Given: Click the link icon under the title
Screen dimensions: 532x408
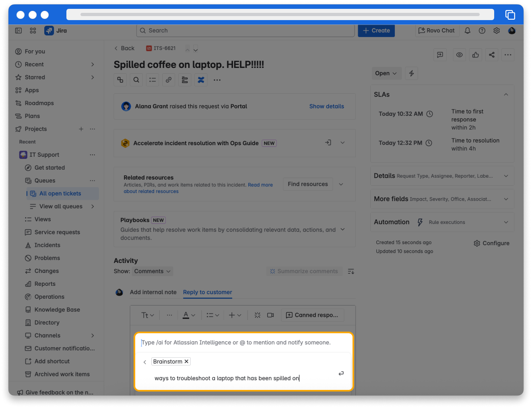Looking at the screenshot, I should pos(169,80).
